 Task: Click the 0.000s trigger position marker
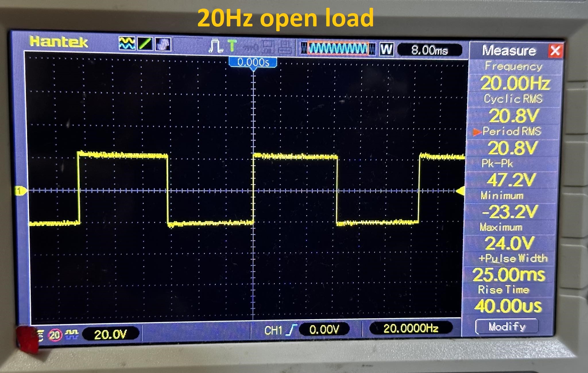point(253,63)
